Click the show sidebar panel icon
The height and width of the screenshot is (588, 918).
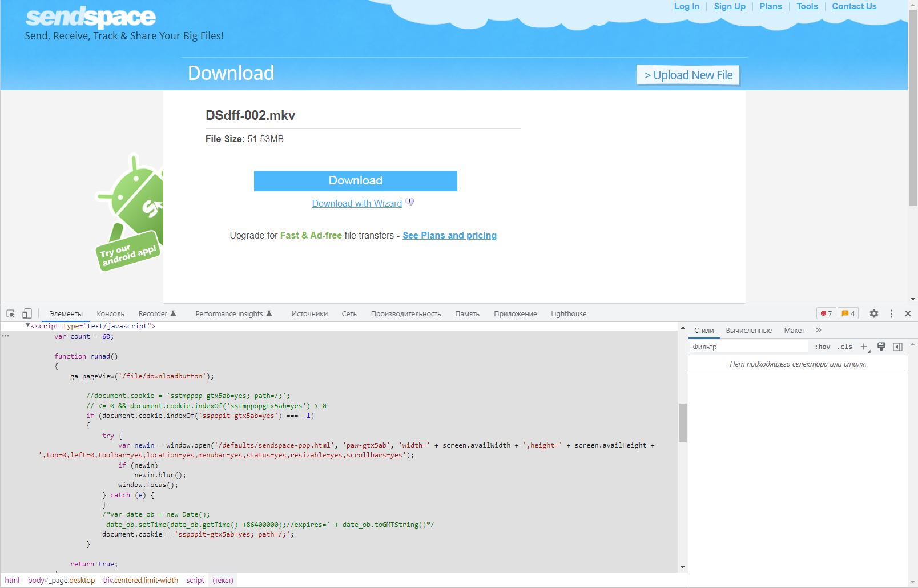click(897, 346)
